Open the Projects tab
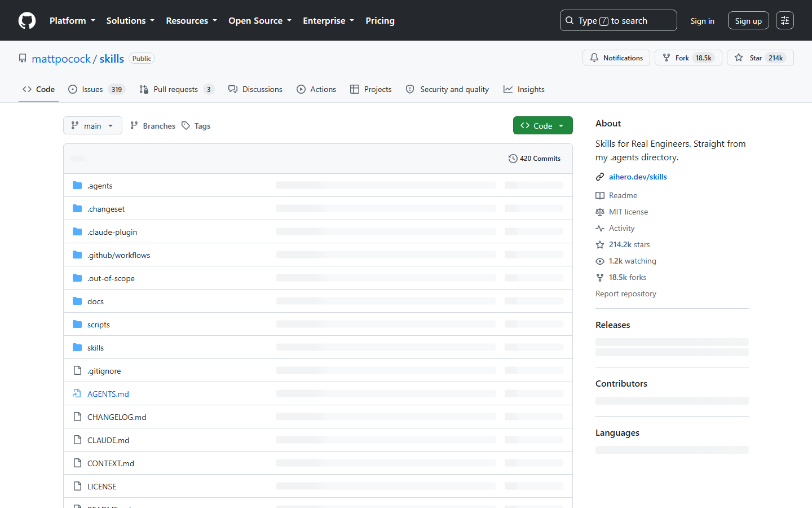This screenshot has height=508, width=812. 371,89
